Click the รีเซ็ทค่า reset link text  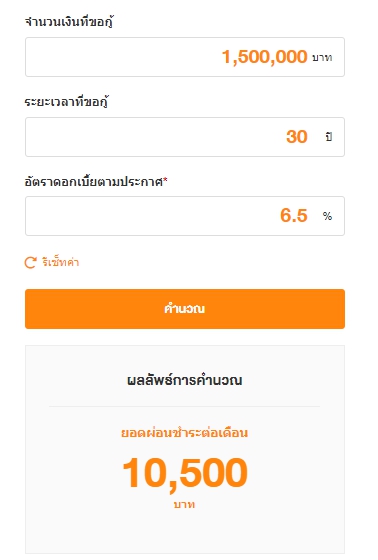pos(60,262)
